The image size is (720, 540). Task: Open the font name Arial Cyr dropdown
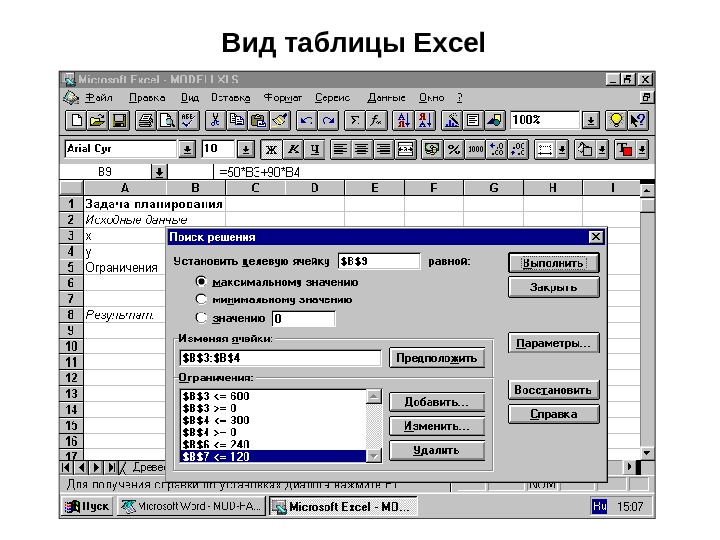187,149
